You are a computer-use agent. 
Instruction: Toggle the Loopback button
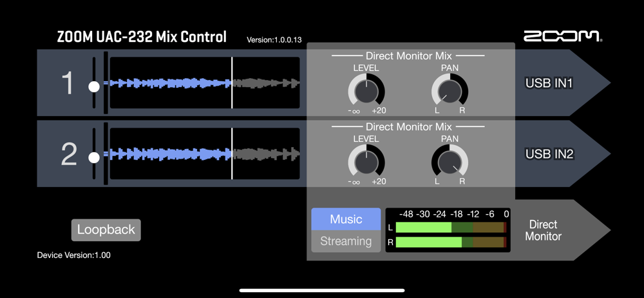coord(106,230)
